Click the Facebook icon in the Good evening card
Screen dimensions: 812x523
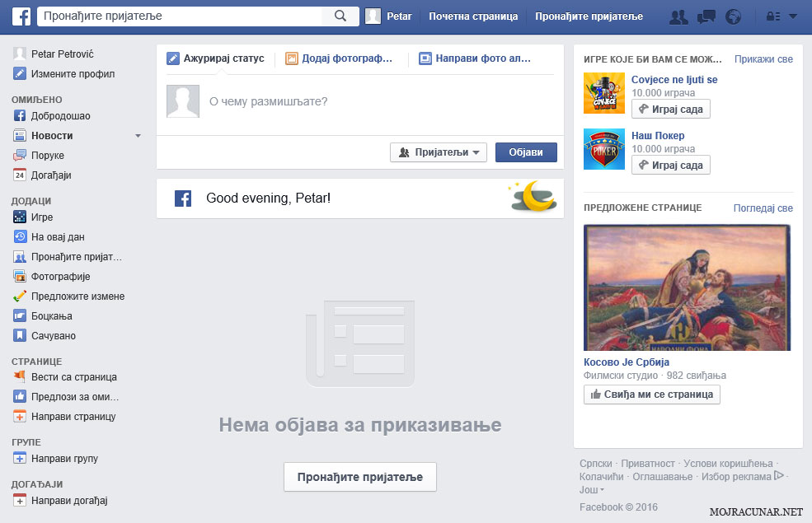tap(183, 198)
